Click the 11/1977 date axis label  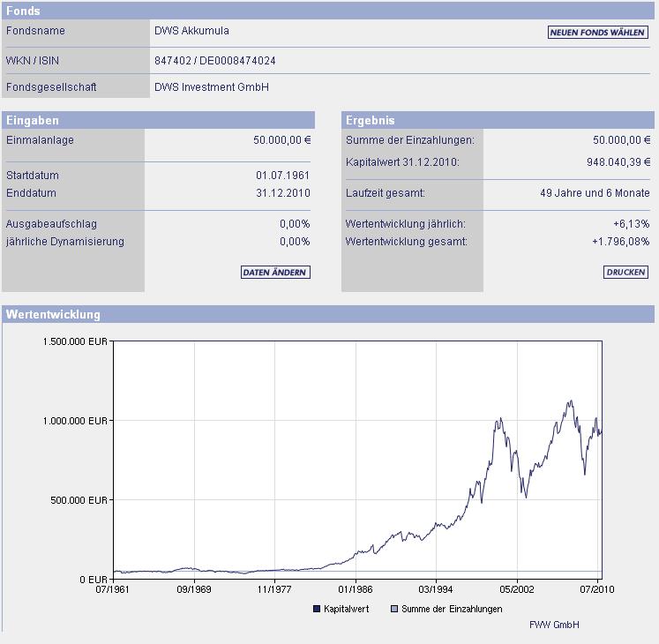click(274, 589)
